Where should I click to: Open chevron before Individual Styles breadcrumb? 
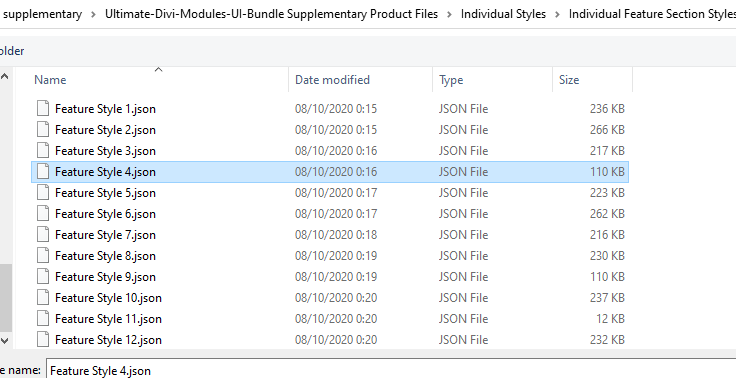tap(449, 14)
